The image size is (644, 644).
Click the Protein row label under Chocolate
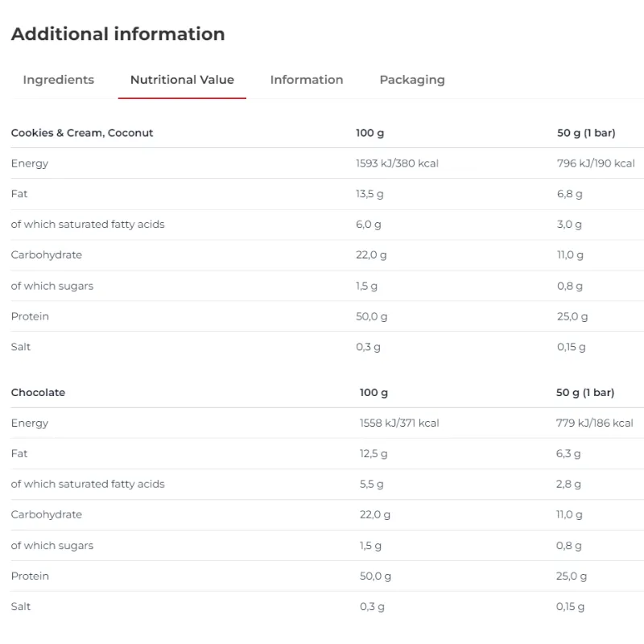[x=30, y=576]
